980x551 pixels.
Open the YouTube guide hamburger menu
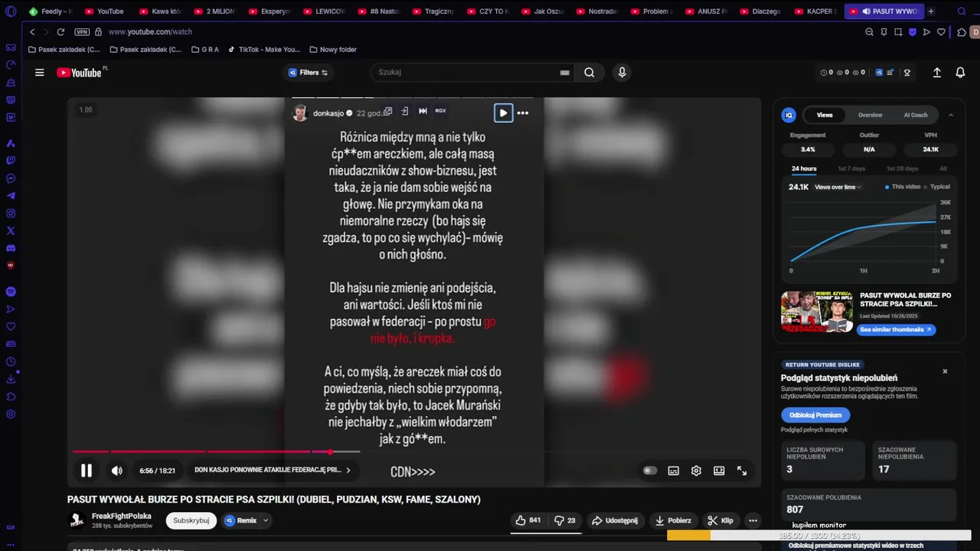39,73
